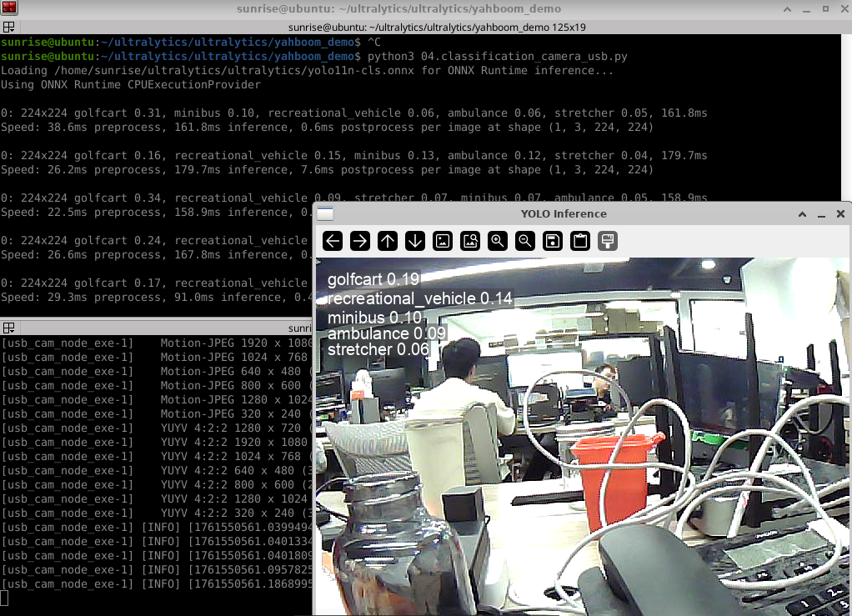Roll up the main terminal window with the up-arrow button

[787, 8]
